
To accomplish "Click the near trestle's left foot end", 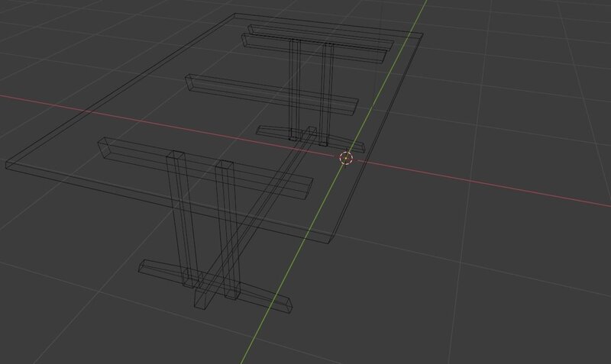I will (x=145, y=267).
